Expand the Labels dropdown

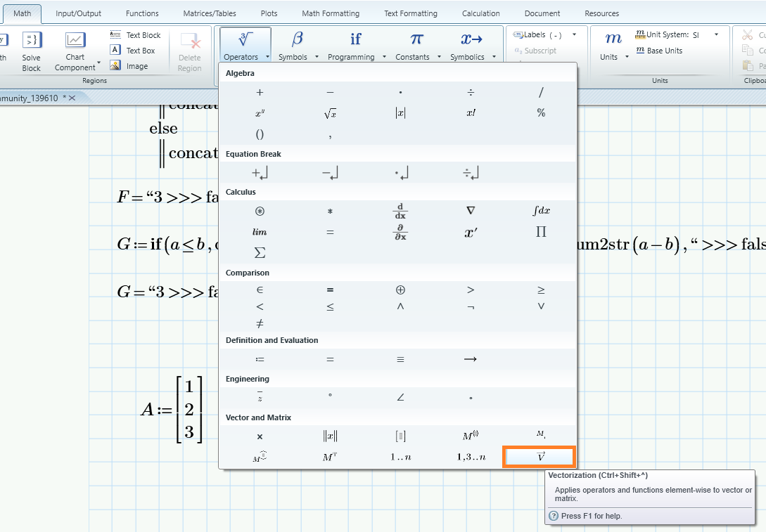575,34
